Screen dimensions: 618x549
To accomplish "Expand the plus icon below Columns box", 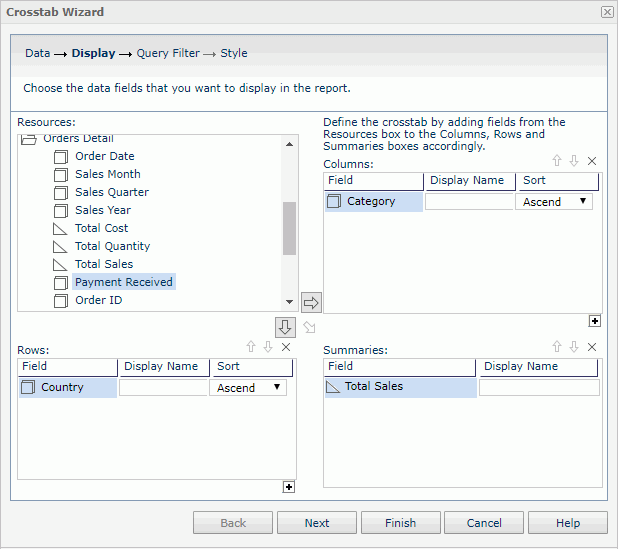I will point(595,321).
